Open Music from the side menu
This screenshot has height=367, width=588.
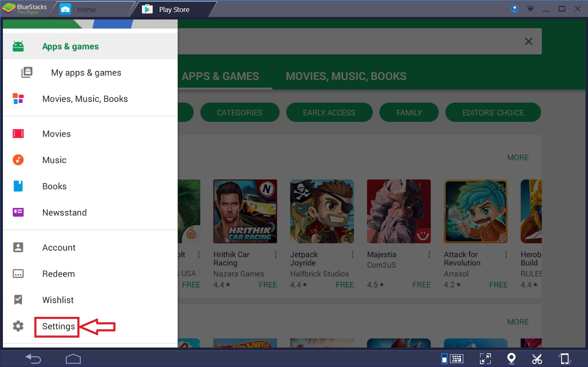point(90,160)
